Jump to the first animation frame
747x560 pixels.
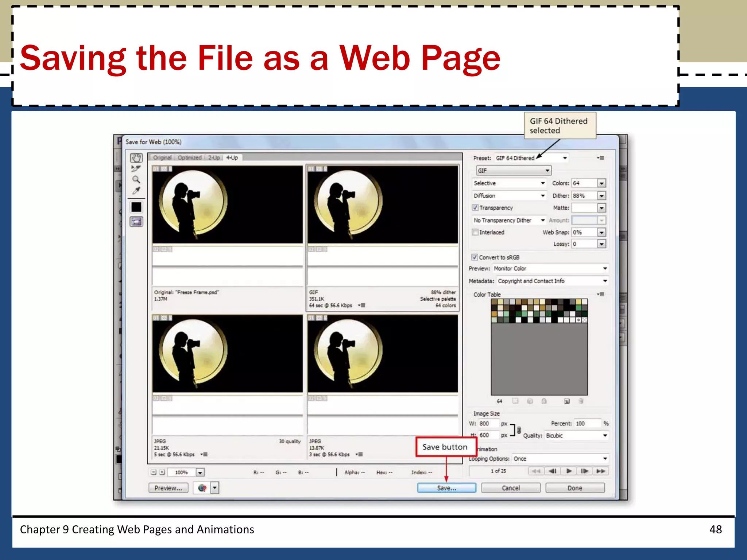coord(536,471)
